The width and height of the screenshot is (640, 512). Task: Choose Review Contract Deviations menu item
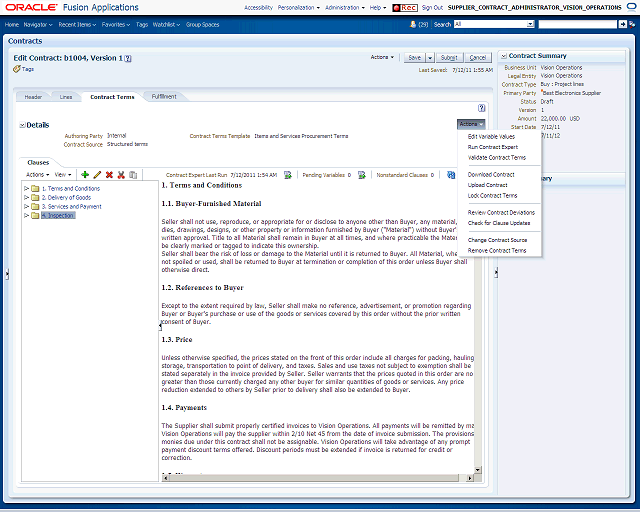tap(501, 213)
